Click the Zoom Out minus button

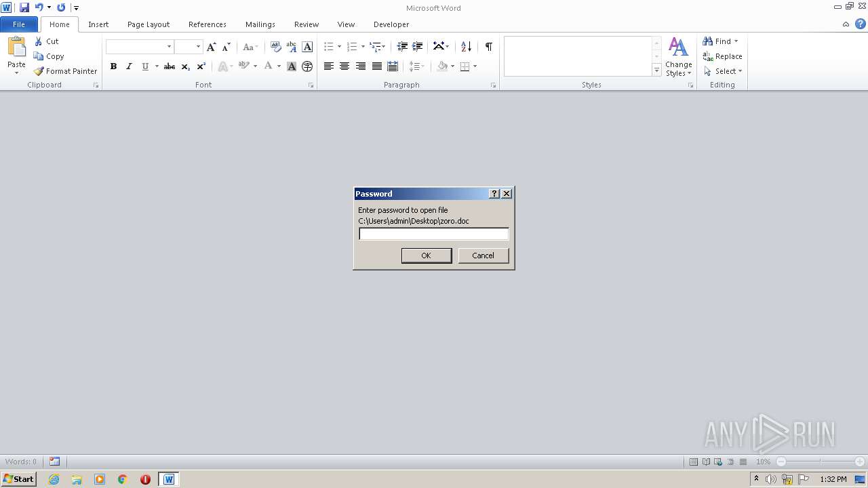[x=781, y=462]
